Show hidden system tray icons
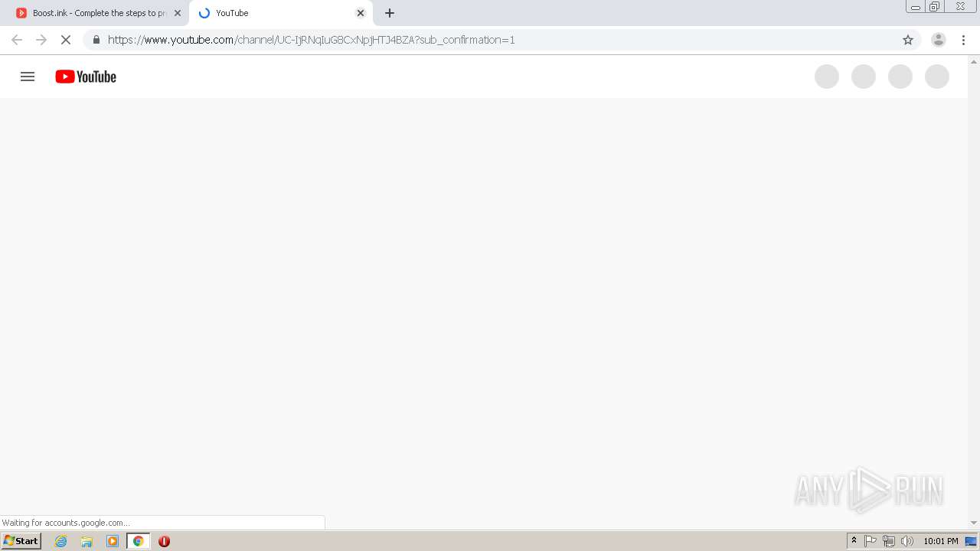 click(854, 541)
